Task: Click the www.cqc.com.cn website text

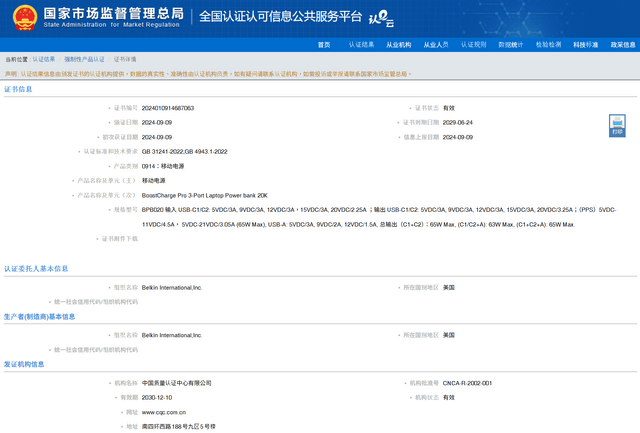Action: click(164, 413)
